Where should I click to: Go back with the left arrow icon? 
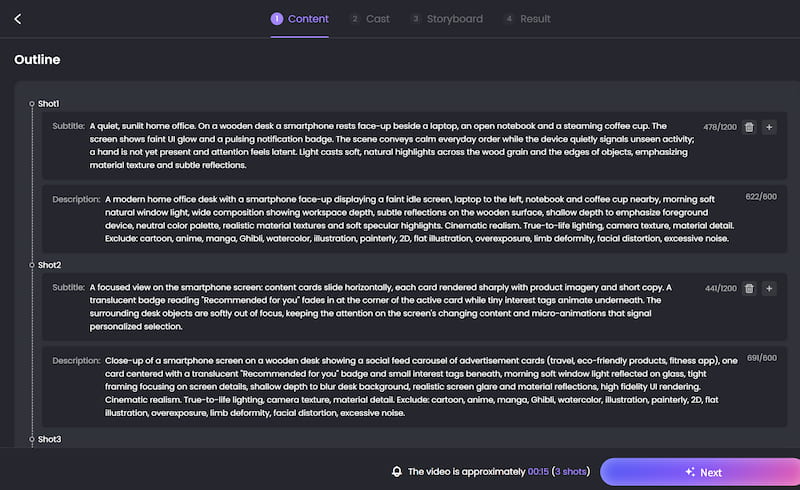click(x=18, y=19)
